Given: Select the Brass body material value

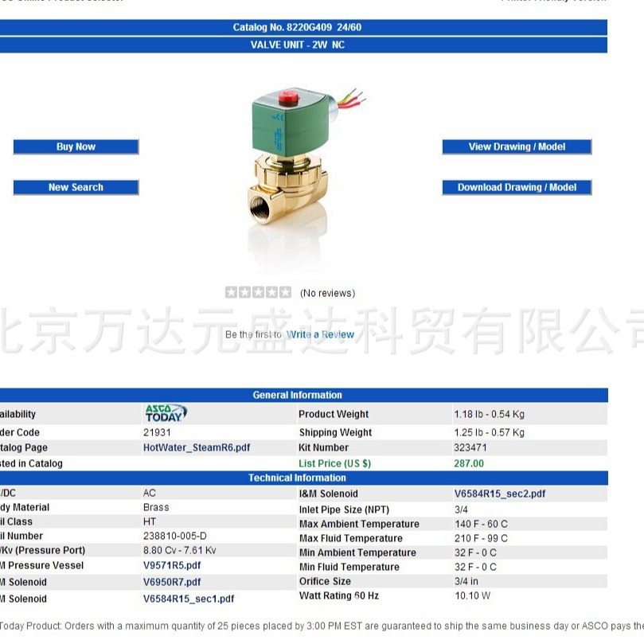Looking at the screenshot, I should 156,508.
